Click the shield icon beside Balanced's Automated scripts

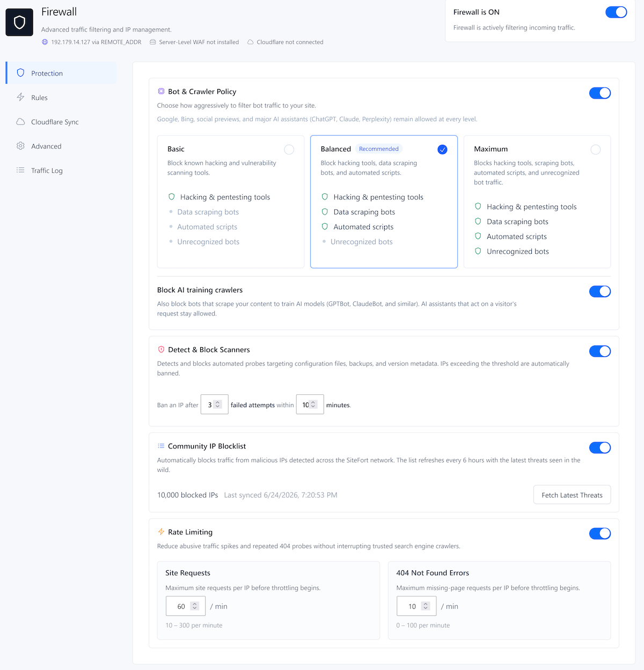point(325,226)
